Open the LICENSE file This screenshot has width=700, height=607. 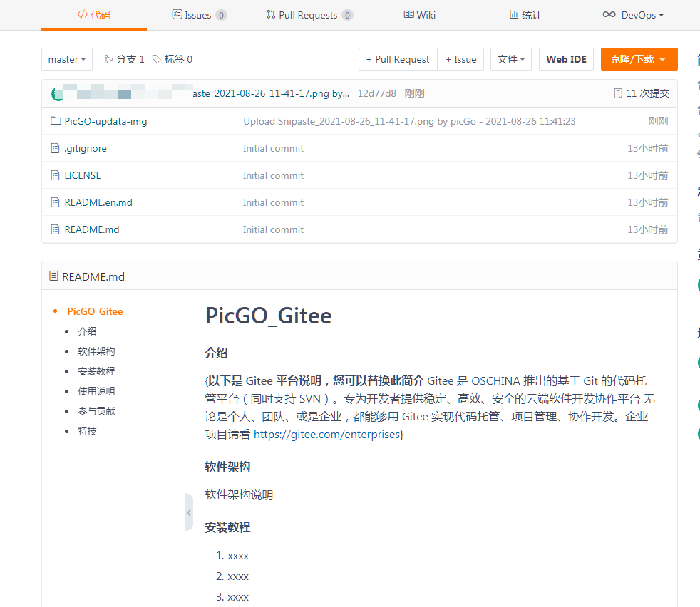tap(83, 175)
